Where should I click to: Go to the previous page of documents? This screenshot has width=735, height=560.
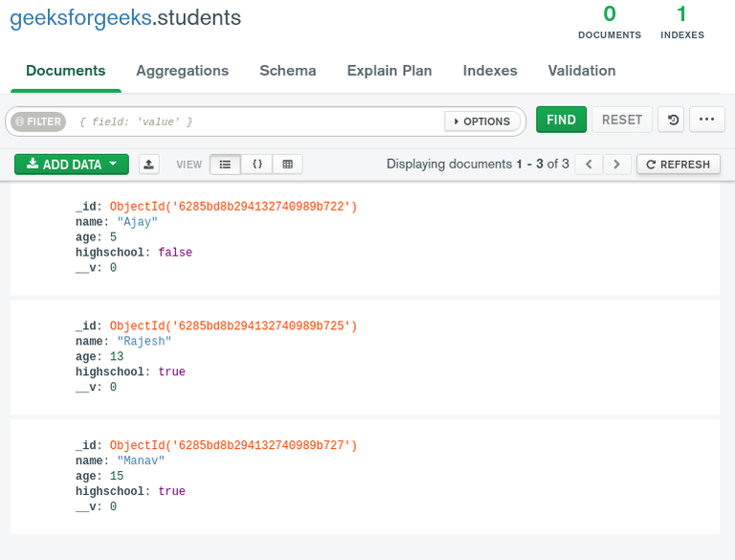(590, 165)
